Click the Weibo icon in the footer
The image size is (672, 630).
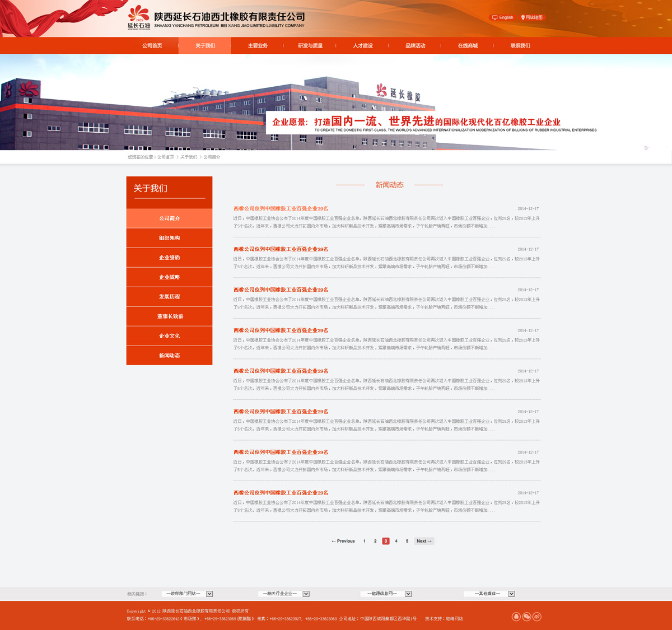[x=537, y=617]
